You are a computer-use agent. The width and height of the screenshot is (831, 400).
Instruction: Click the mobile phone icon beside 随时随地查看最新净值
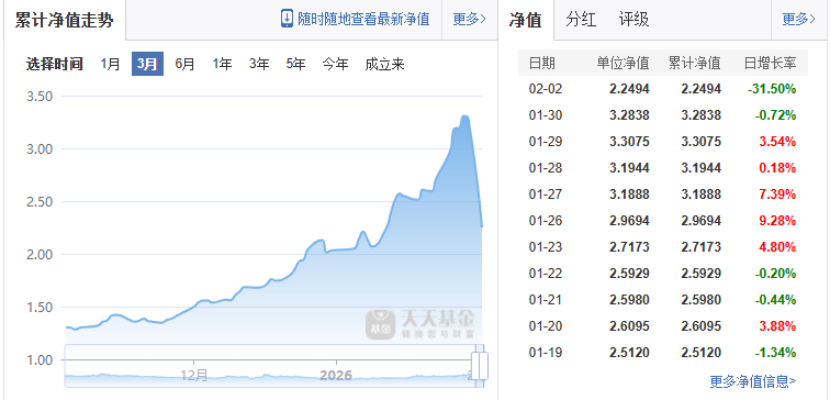(288, 19)
